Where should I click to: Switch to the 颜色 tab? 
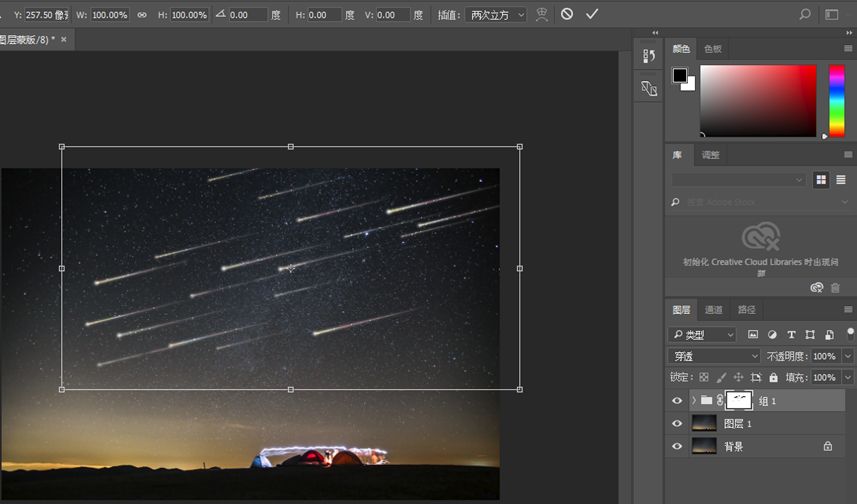(x=681, y=49)
